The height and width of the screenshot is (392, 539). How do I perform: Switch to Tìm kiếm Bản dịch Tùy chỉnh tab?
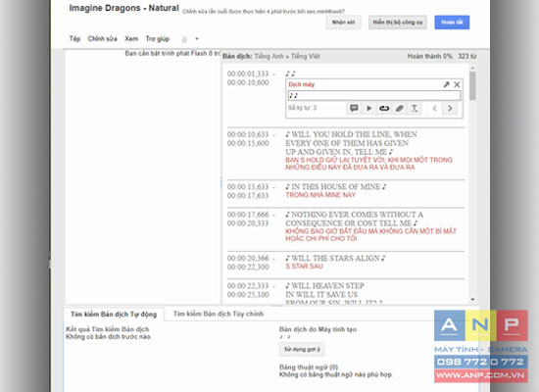(219, 314)
